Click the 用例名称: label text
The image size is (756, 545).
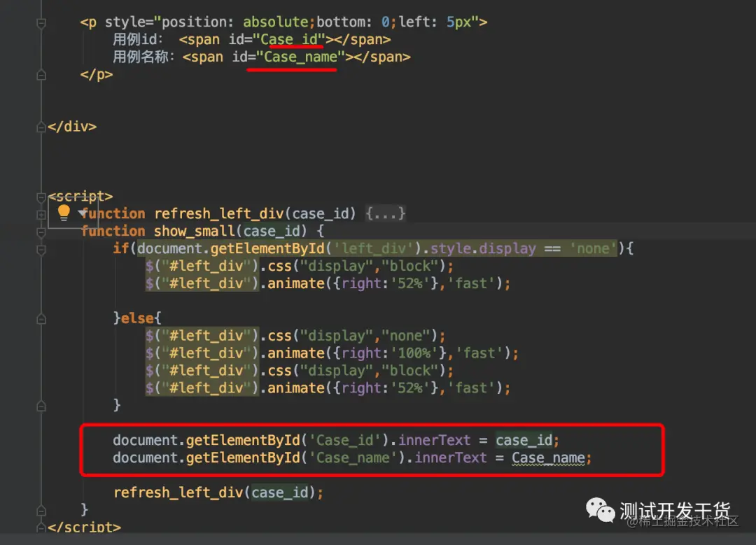[143, 57]
